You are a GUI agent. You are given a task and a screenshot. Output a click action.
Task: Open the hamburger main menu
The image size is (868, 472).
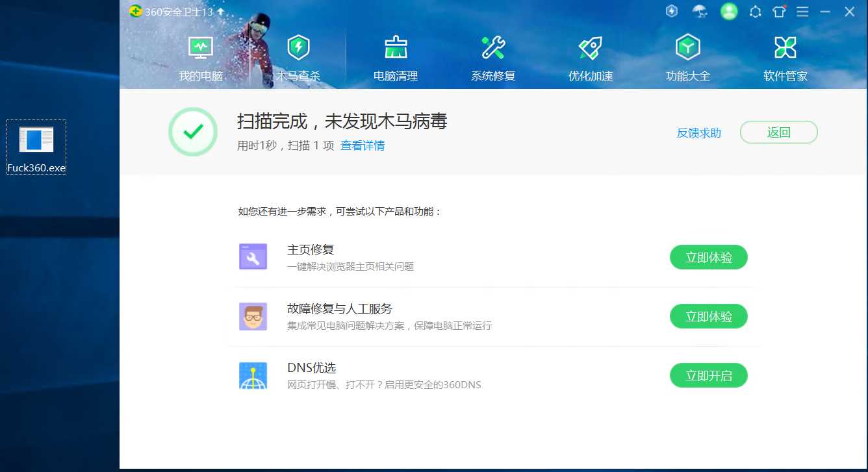(802, 12)
